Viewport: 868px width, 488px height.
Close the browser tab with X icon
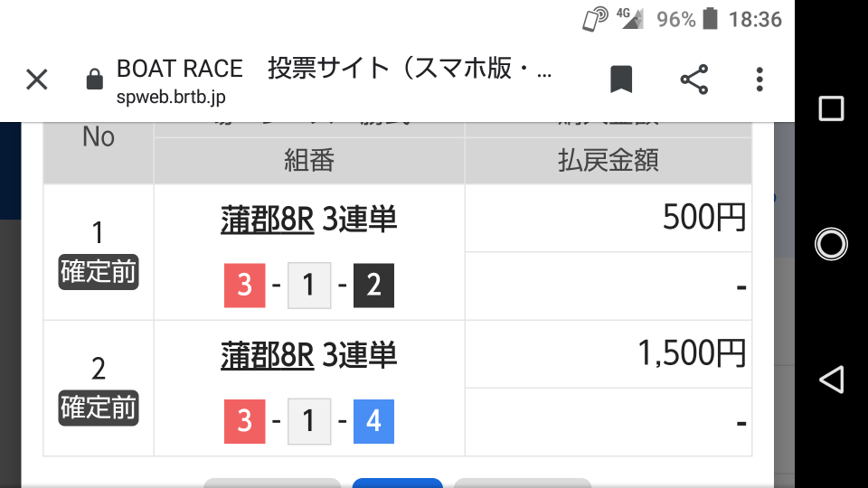coord(36,80)
